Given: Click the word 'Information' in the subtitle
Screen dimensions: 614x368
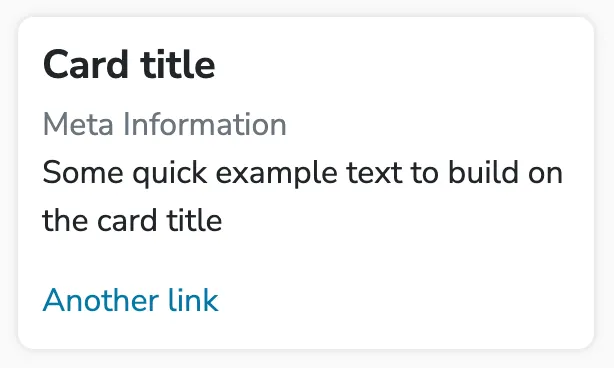Looking at the screenshot, I should coord(205,124).
